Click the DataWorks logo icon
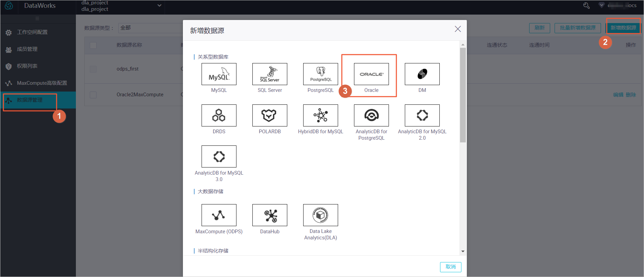This screenshot has width=644, height=277. click(9, 5)
